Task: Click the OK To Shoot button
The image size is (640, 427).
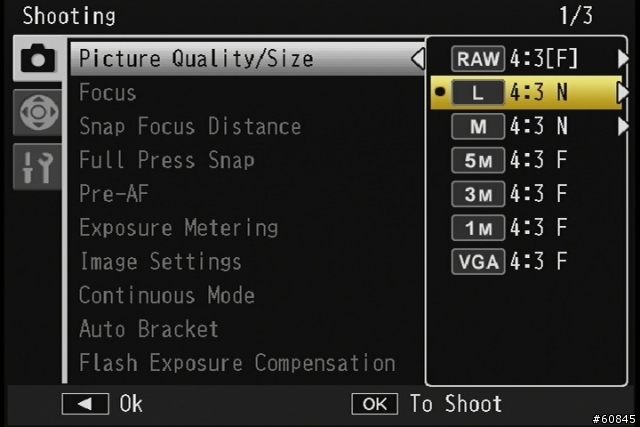Action: (426, 404)
